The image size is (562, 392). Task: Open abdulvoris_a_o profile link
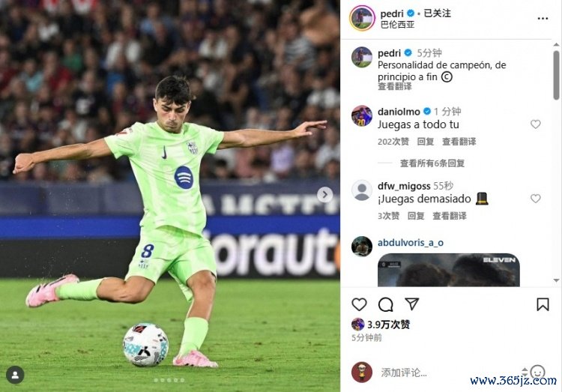click(x=411, y=243)
